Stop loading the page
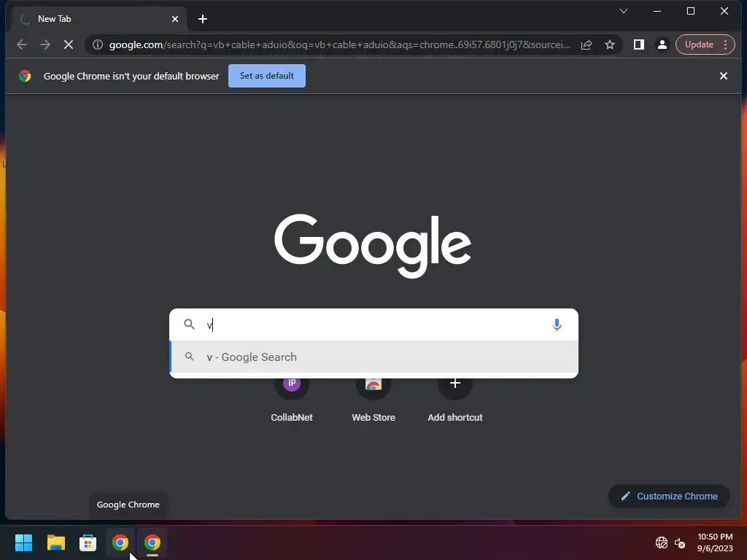The height and width of the screenshot is (560, 747). point(69,44)
